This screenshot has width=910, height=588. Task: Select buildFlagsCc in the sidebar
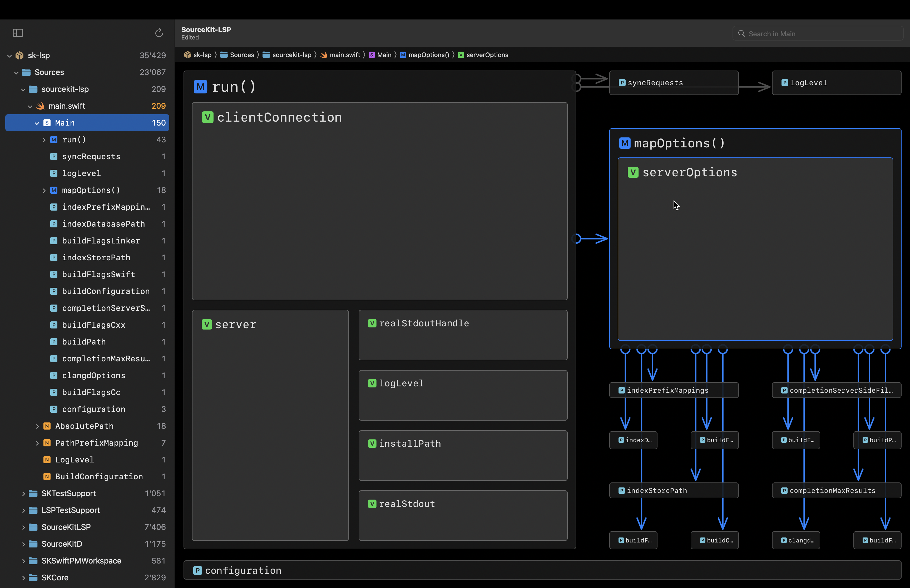tap(87, 392)
